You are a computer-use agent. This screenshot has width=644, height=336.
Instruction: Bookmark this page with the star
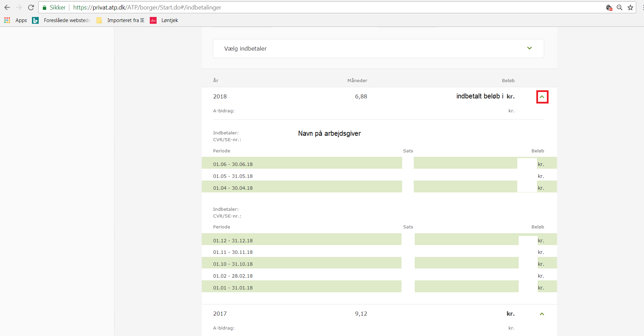pos(630,7)
